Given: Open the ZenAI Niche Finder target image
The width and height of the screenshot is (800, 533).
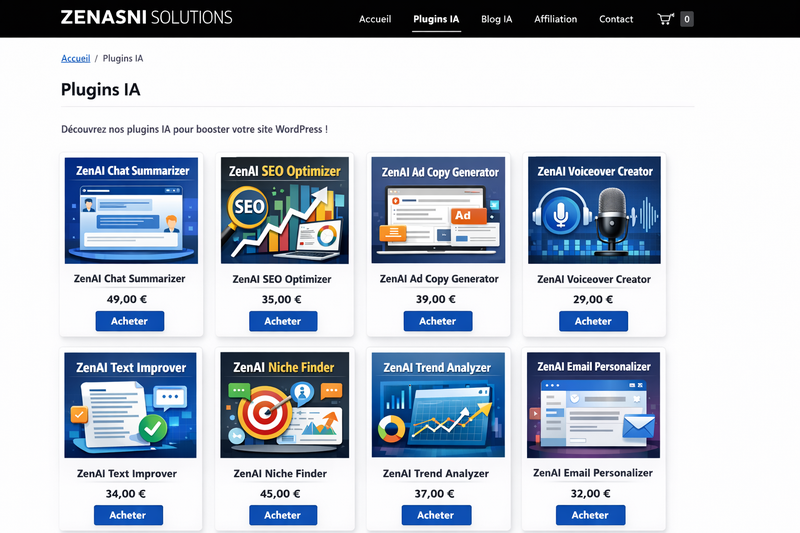Looking at the screenshot, I should pyautogui.click(x=284, y=403).
